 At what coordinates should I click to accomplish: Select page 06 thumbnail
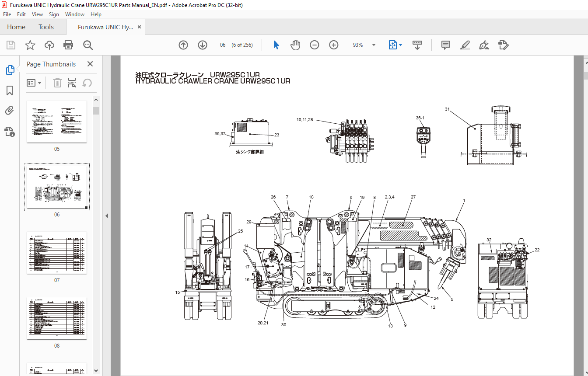coord(57,187)
